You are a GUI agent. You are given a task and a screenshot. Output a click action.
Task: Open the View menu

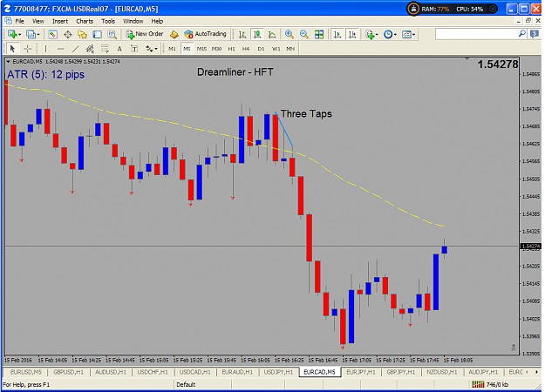(x=38, y=21)
